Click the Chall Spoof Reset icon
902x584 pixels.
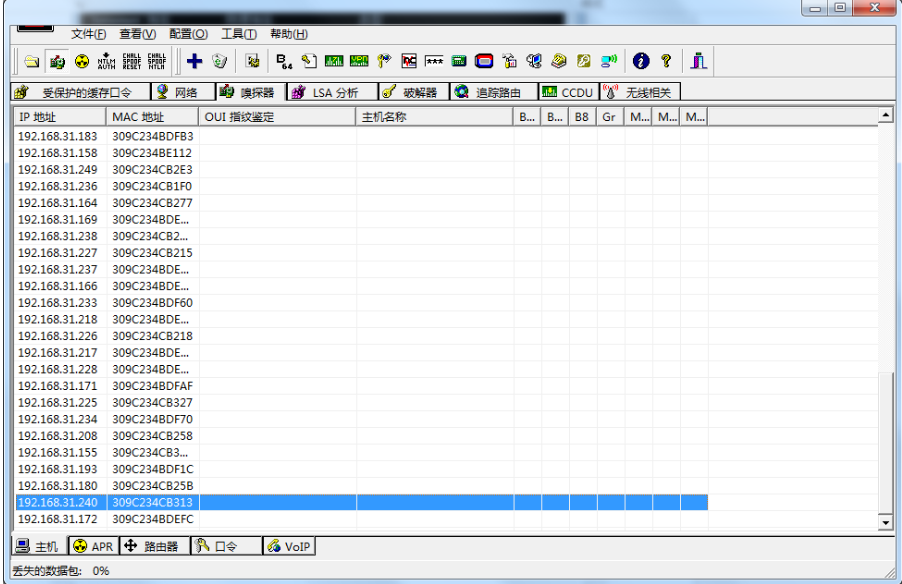[132, 61]
